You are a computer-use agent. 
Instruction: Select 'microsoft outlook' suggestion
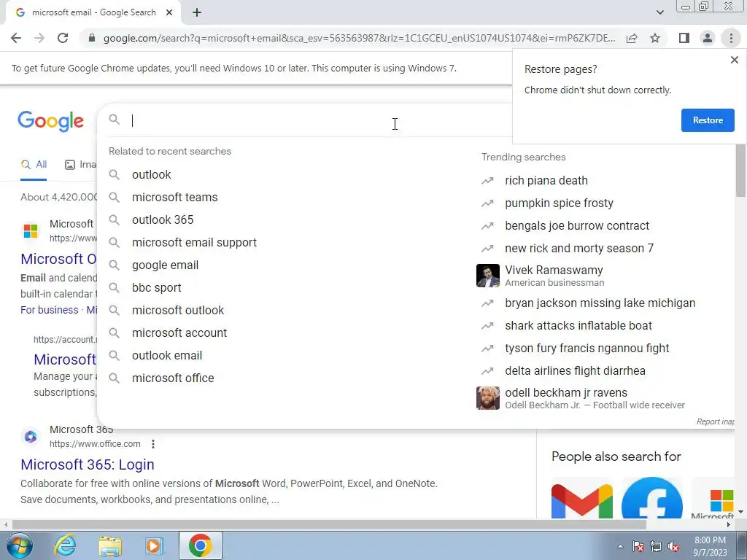point(178,311)
